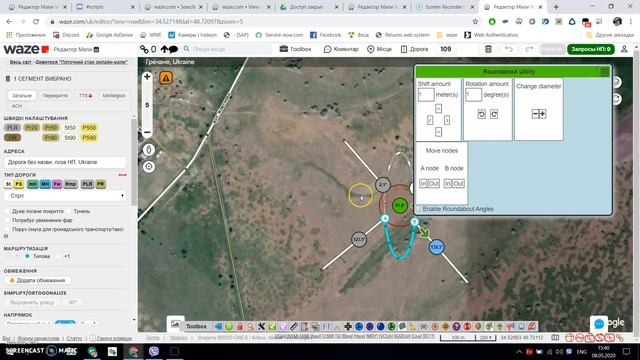
Task: Click the wrench-and-screwdriver tools icon in bottom Toolbox
Action: coord(261,326)
